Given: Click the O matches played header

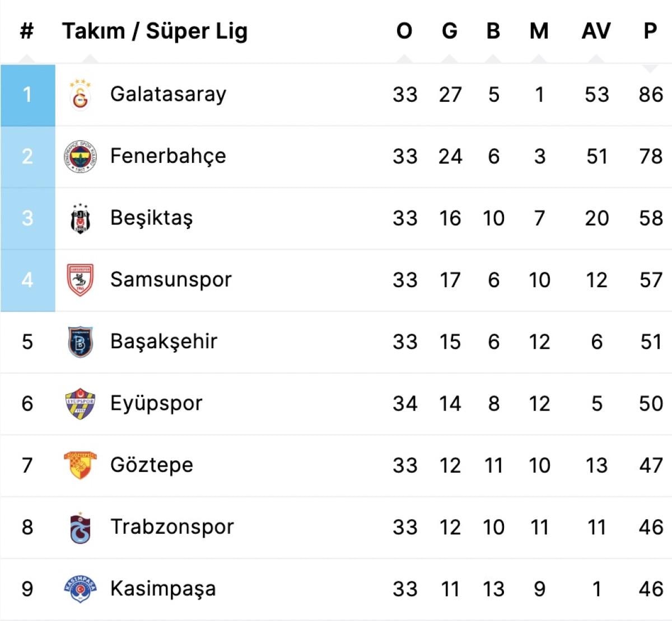Looking at the screenshot, I should click(x=404, y=31).
